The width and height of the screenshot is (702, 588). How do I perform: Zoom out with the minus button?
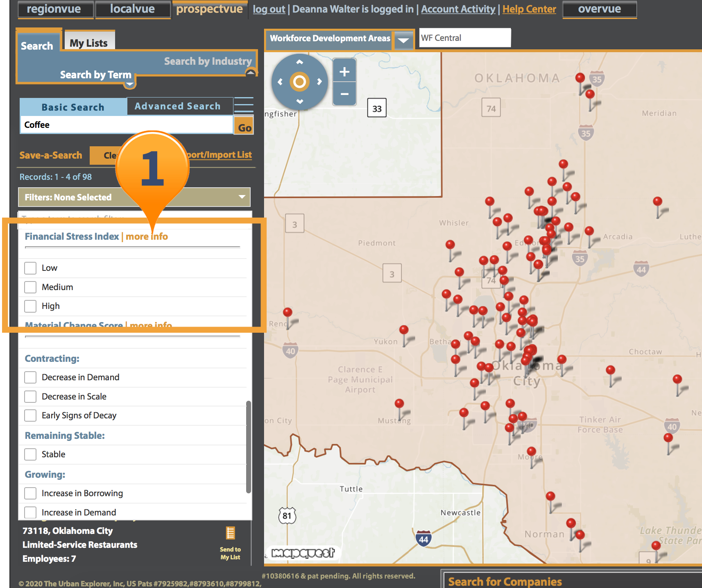point(344,94)
